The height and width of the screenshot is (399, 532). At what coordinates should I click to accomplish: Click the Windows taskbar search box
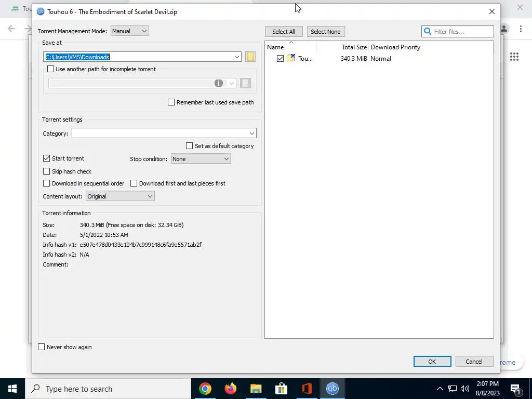coord(108,389)
